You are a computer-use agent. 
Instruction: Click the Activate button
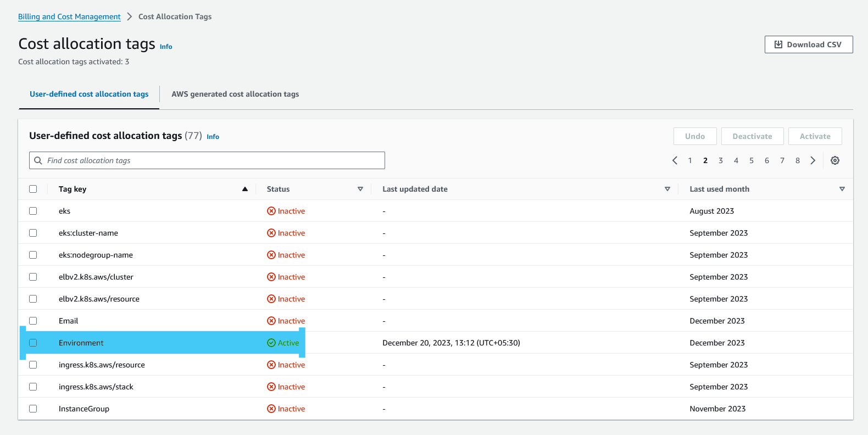pos(815,136)
